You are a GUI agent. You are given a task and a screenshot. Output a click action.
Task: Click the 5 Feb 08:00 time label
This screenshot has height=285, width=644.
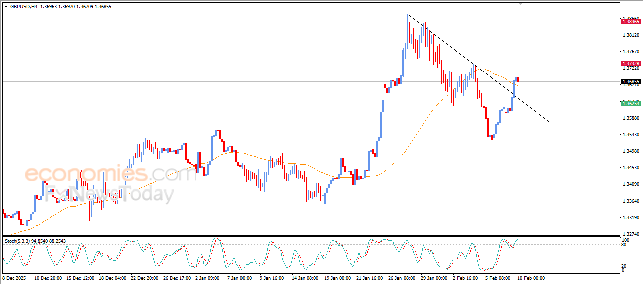point(498,278)
